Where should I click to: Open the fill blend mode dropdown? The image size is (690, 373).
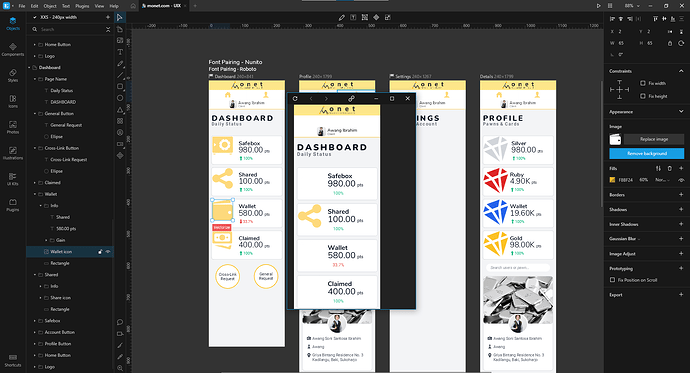[662, 180]
